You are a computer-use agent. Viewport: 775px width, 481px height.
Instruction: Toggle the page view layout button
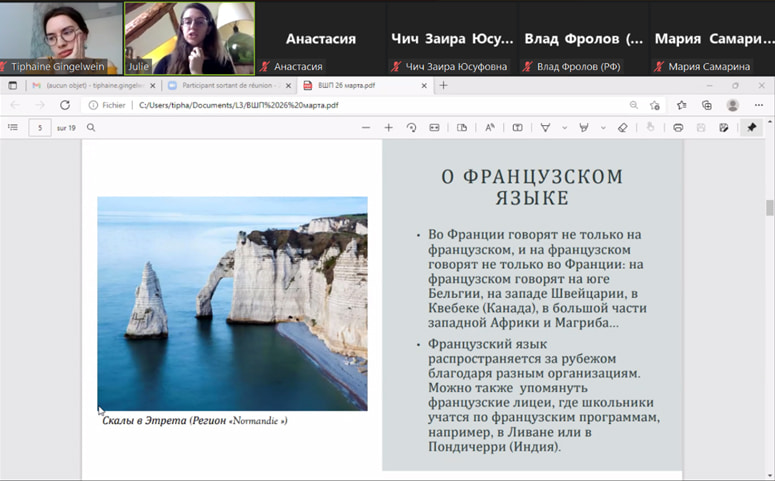tap(462, 128)
